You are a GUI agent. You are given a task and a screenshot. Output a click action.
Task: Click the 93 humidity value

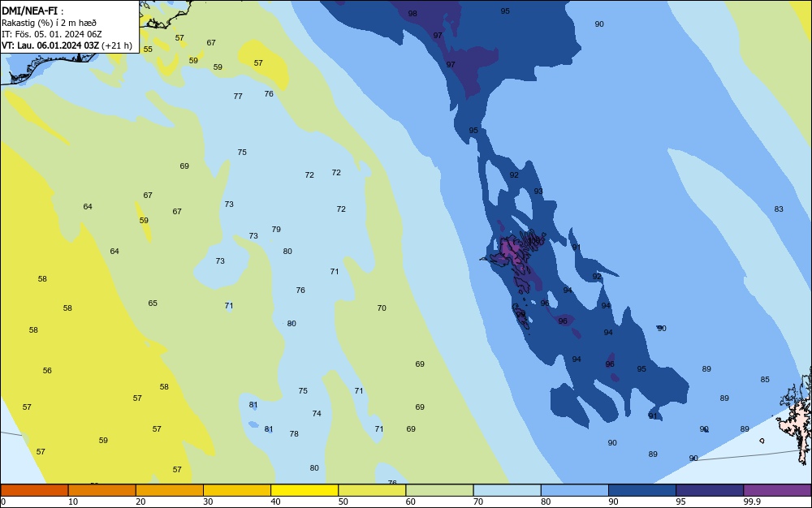538,192
